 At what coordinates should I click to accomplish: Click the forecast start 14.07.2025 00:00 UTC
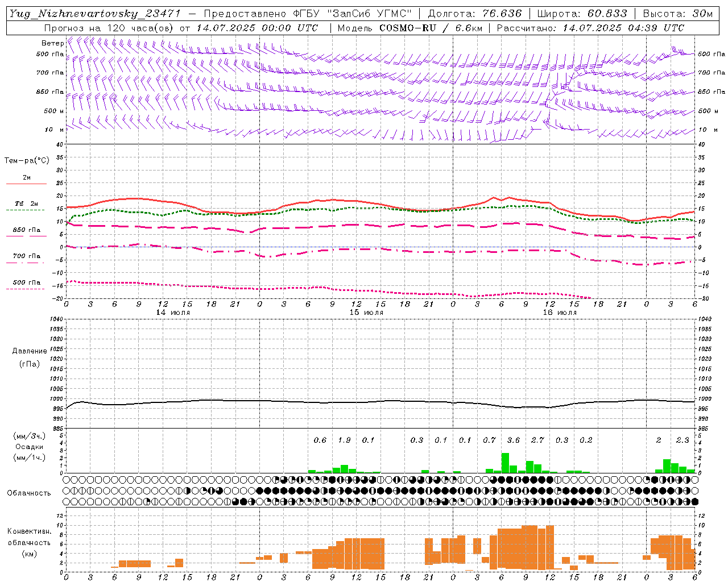pyautogui.click(x=257, y=28)
